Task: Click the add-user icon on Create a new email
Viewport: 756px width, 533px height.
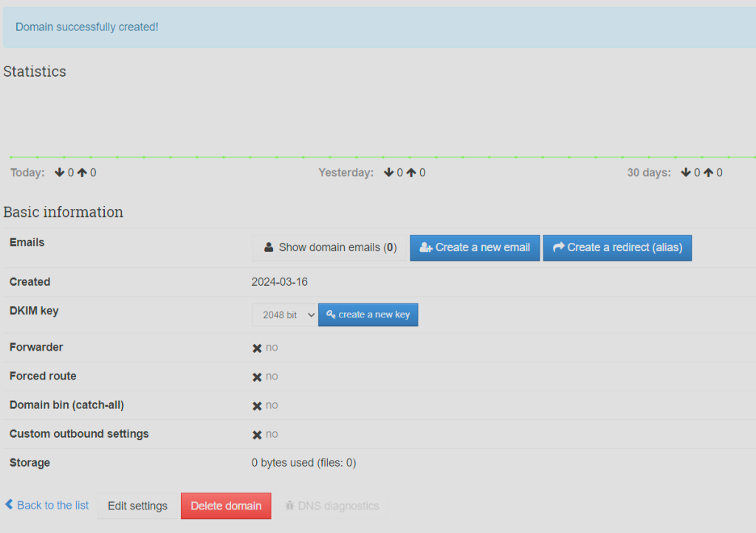Action: 425,247
